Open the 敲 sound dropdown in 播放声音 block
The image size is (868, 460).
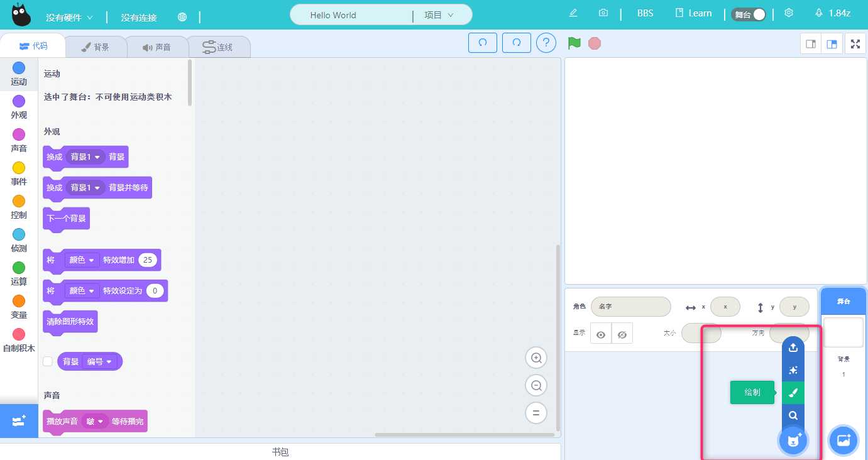click(x=95, y=422)
